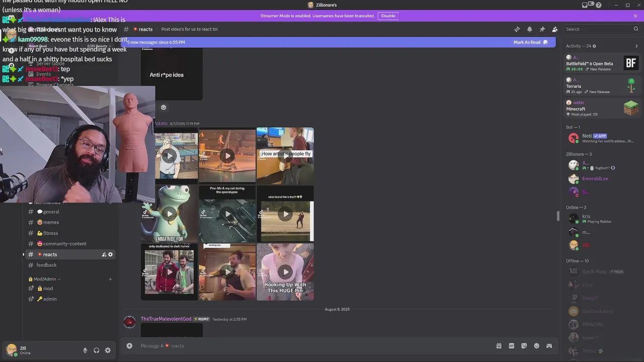Viewport: 644px width, 362px height.
Task: Open the Threads icon in channel header
Action: [517, 29]
